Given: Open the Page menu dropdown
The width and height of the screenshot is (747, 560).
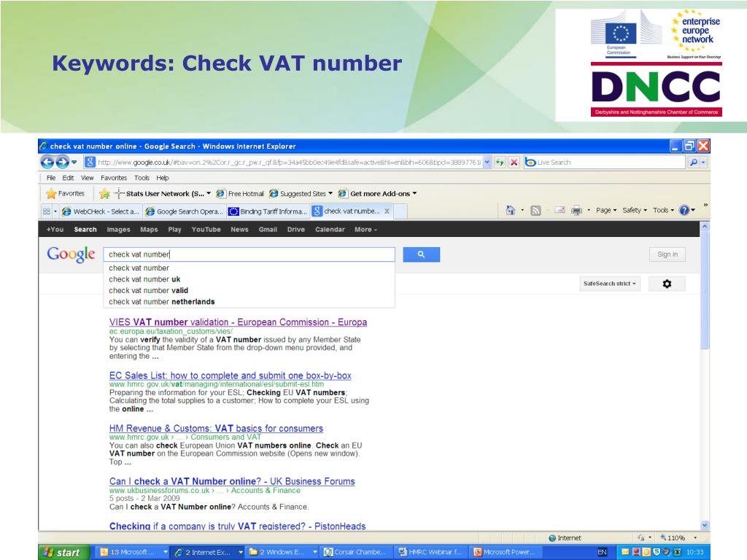Looking at the screenshot, I should tap(606, 210).
